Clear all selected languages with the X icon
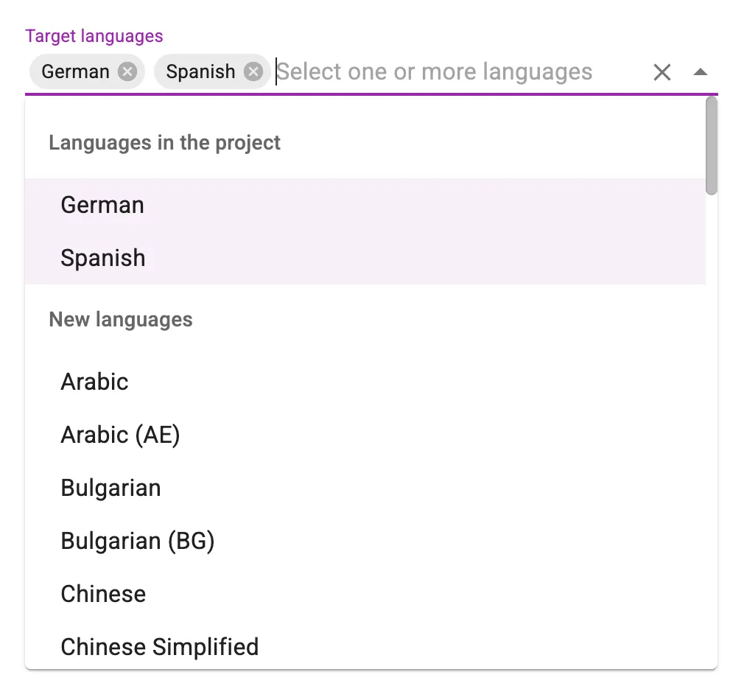The height and width of the screenshot is (700, 744). click(661, 71)
